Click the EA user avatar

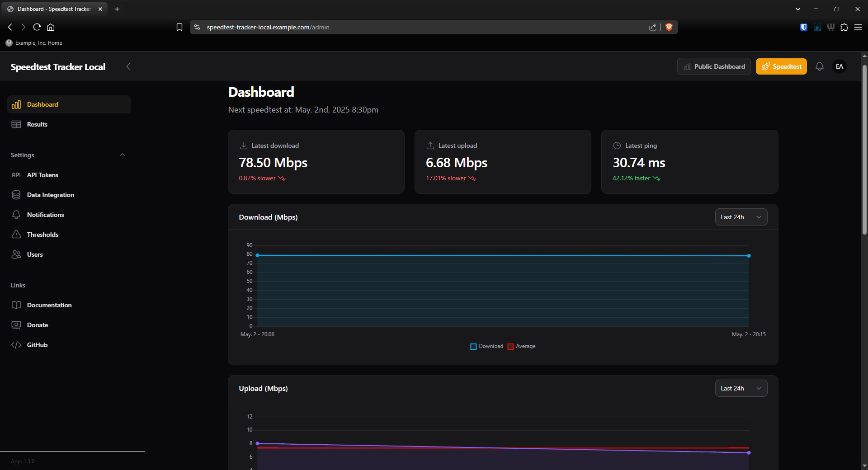click(x=839, y=66)
